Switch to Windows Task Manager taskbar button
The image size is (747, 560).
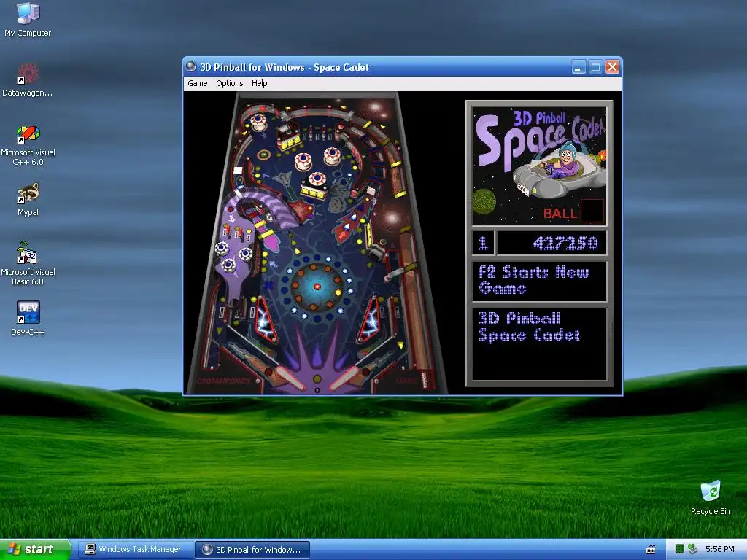point(135,550)
